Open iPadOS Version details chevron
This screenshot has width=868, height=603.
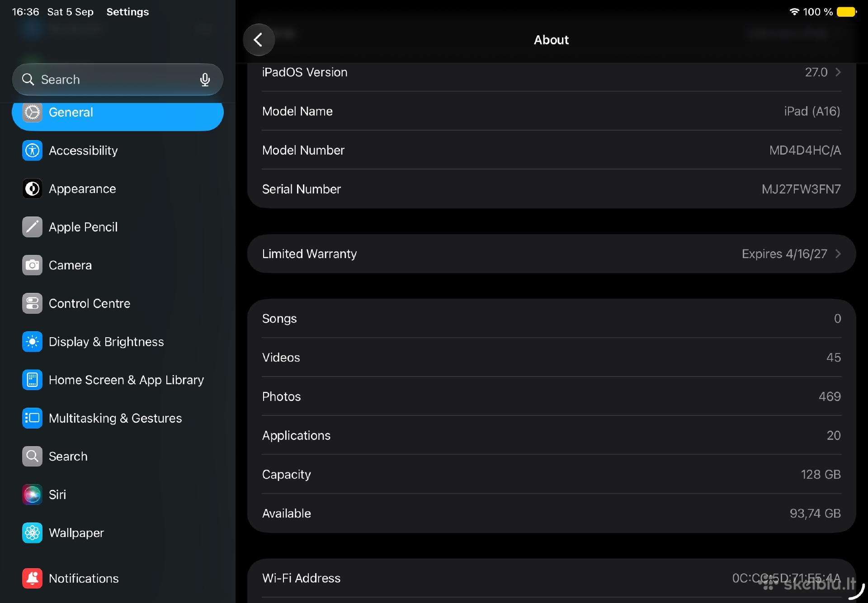tap(838, 72)
